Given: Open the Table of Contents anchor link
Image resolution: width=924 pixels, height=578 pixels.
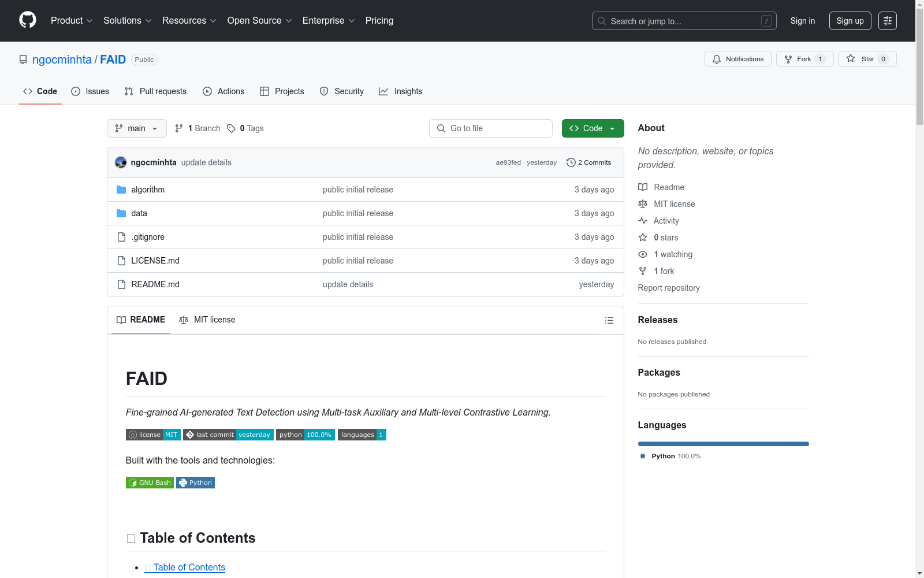Looking at the screenshot, I should tap(185, 568).
